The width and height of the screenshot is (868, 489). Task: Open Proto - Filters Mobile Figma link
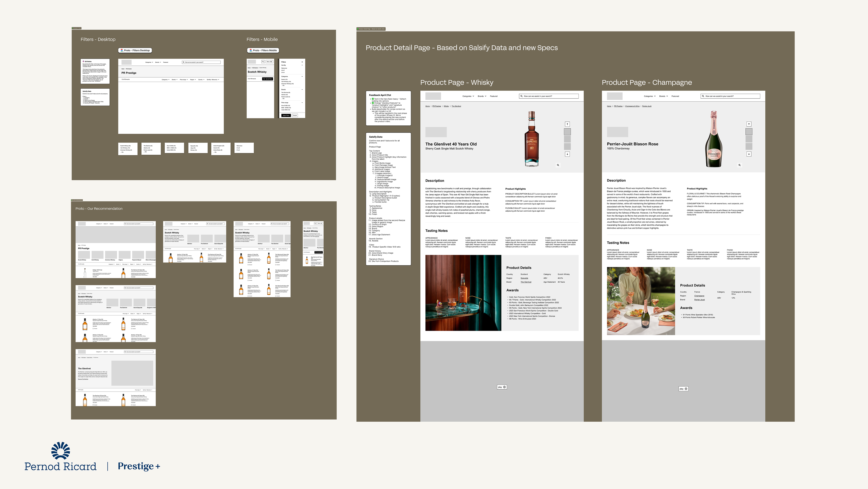point(263,51)
